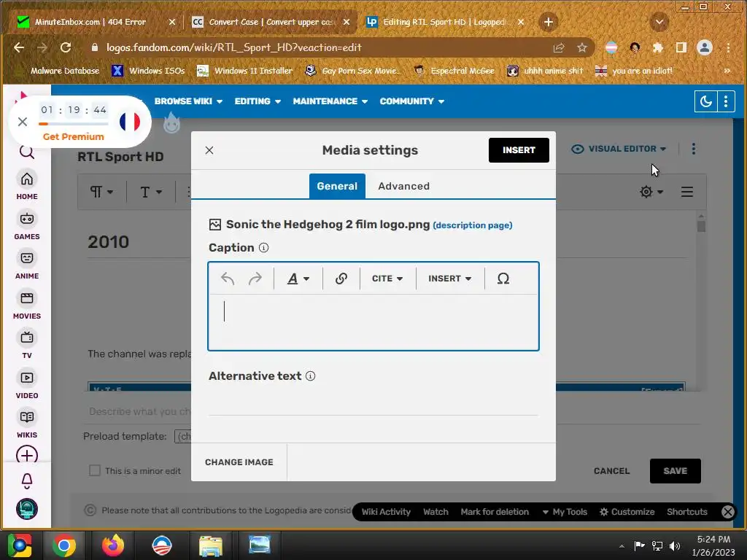The width and height of the screenshot is (747, 560).
Task: Open Firefox from the taskbar
Action: point(113,545)
